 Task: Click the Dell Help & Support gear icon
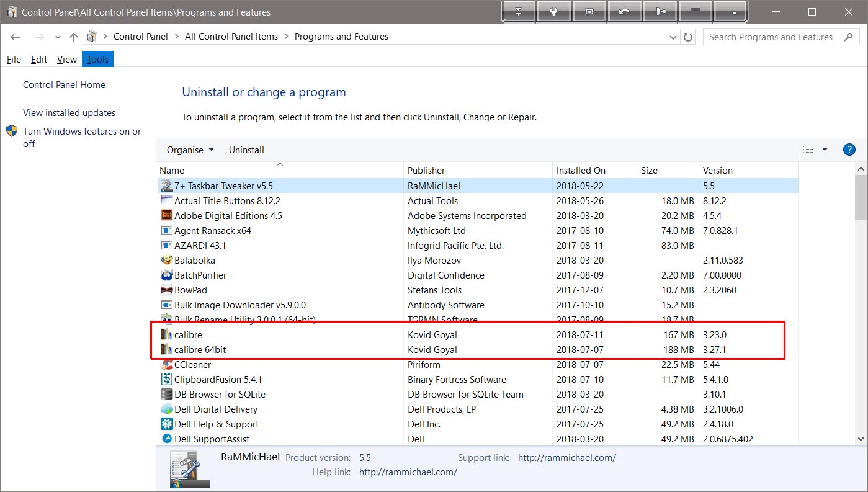[166, 424]
